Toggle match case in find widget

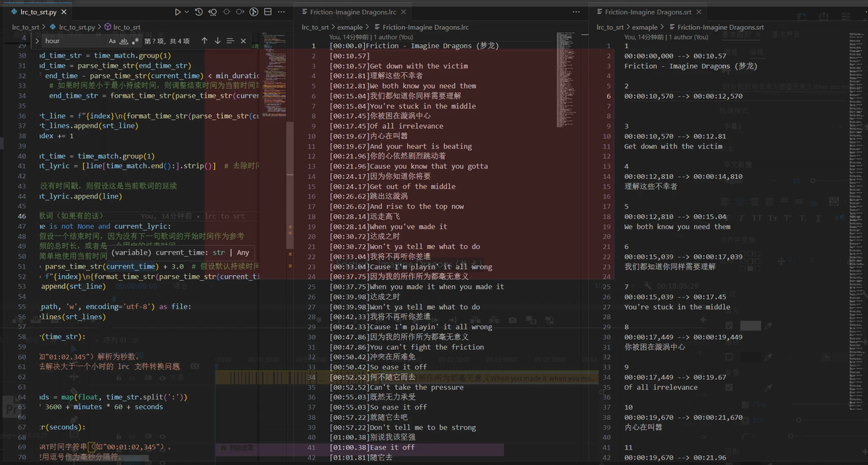click(112, 41)
